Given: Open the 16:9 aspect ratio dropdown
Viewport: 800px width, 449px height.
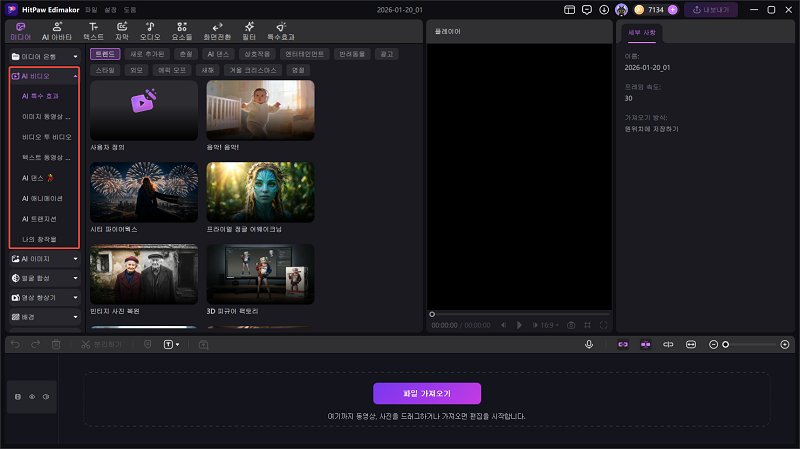Looking at the screenshot, I should (549, 325).
